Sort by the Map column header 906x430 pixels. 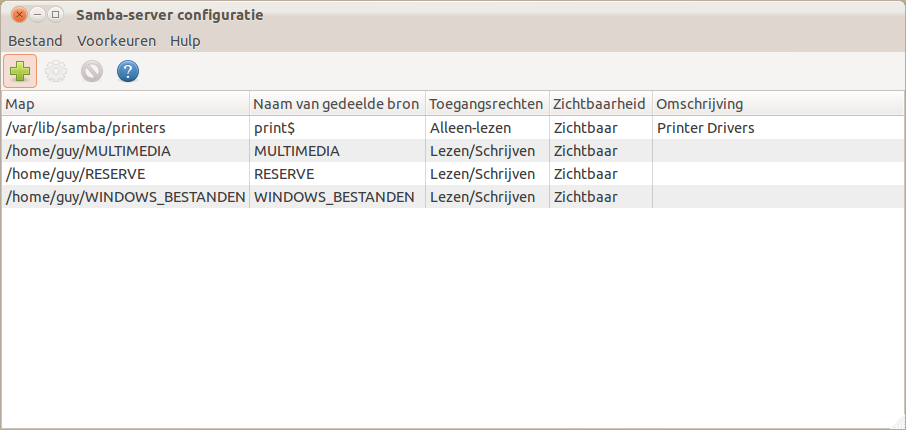click(x=125, y=104)
